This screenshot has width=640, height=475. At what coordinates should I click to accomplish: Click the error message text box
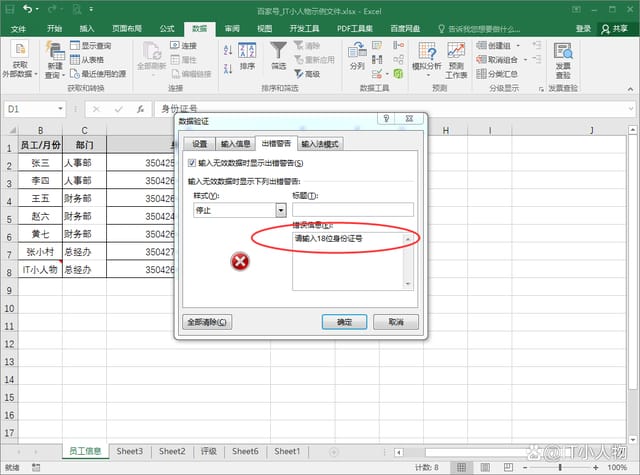[x=353, y=261]
